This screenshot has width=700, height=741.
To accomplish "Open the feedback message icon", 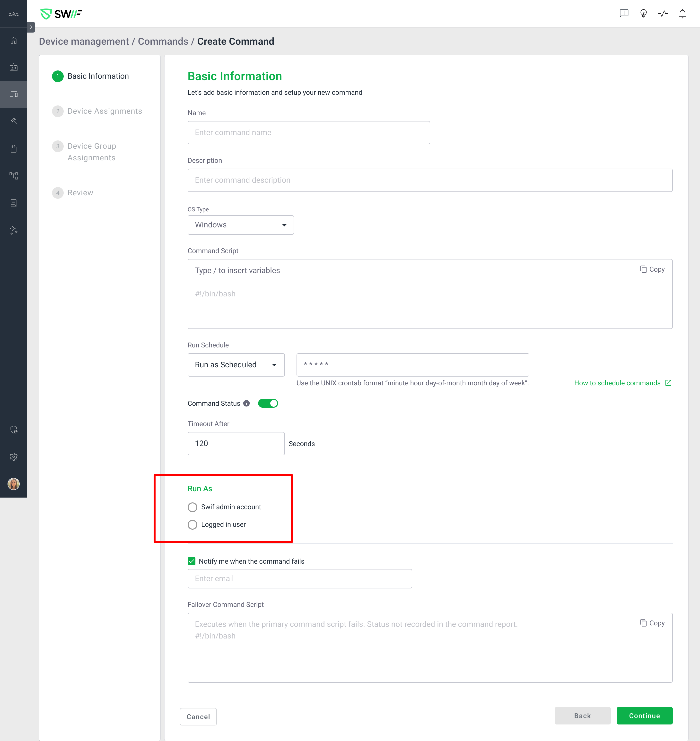I will [624, 14].
